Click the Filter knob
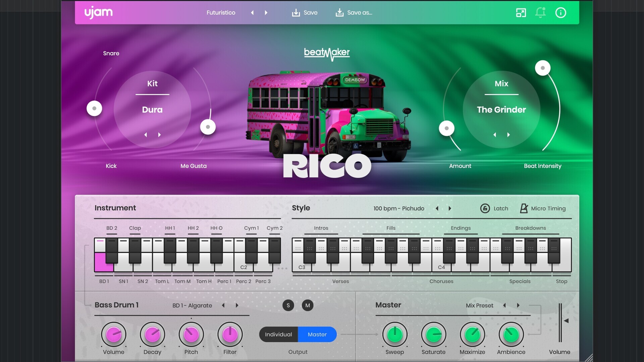 pyautogui.click(x=230, y=335)
